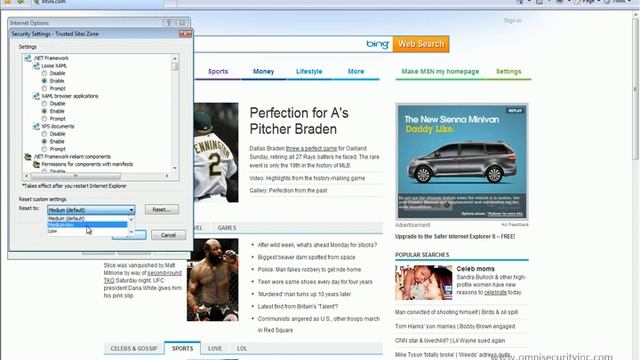
Task: Open 'Gallery: Perfection from the past'
Action: click(x=288, y=191)
